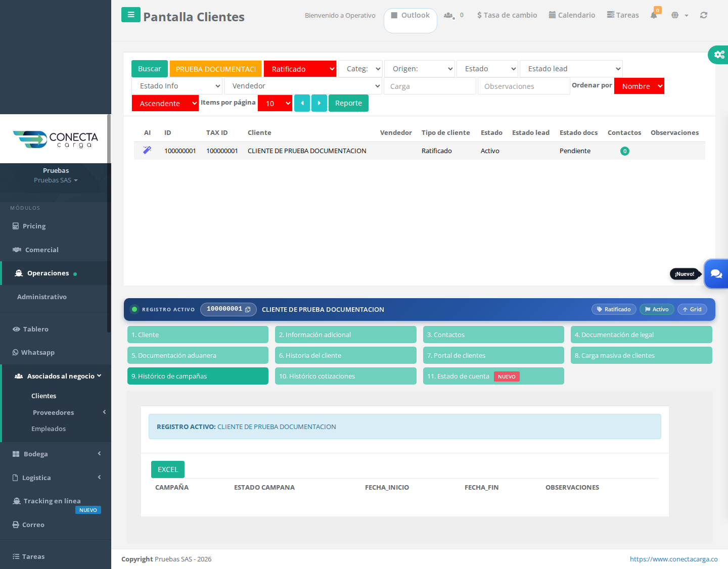The image size is (728, 569).
Task: Click the refresh icon in header
Action: [x=704, y=15]
